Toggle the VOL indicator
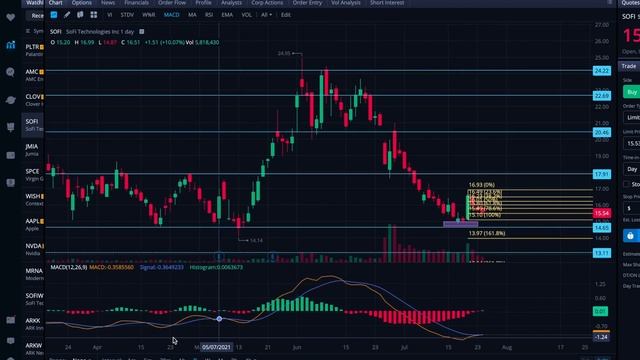 tap(246, 15)
